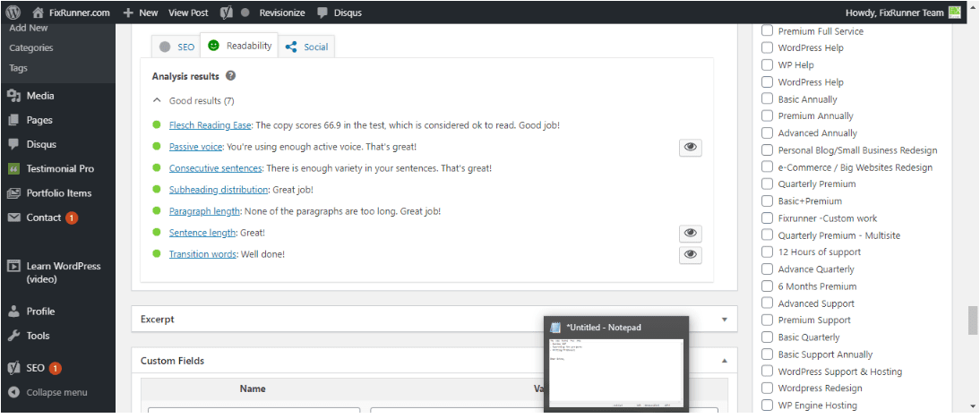
Task: Click the user avatar beside Howdy
Action: [x=954, y=12]
